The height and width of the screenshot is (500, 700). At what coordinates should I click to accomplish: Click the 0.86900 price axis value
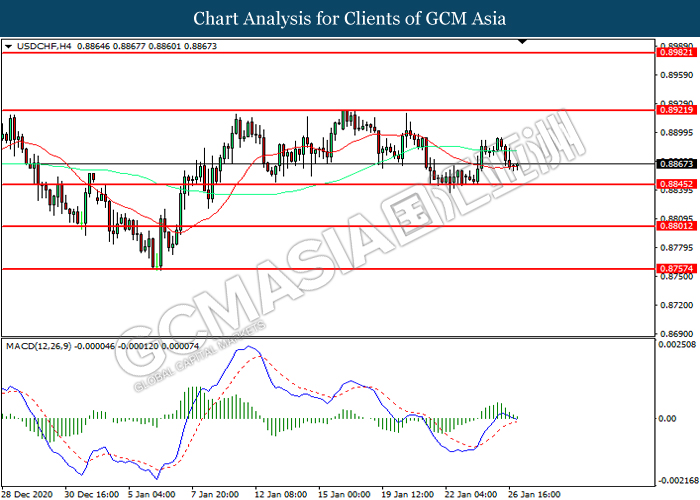coord(677,333)
